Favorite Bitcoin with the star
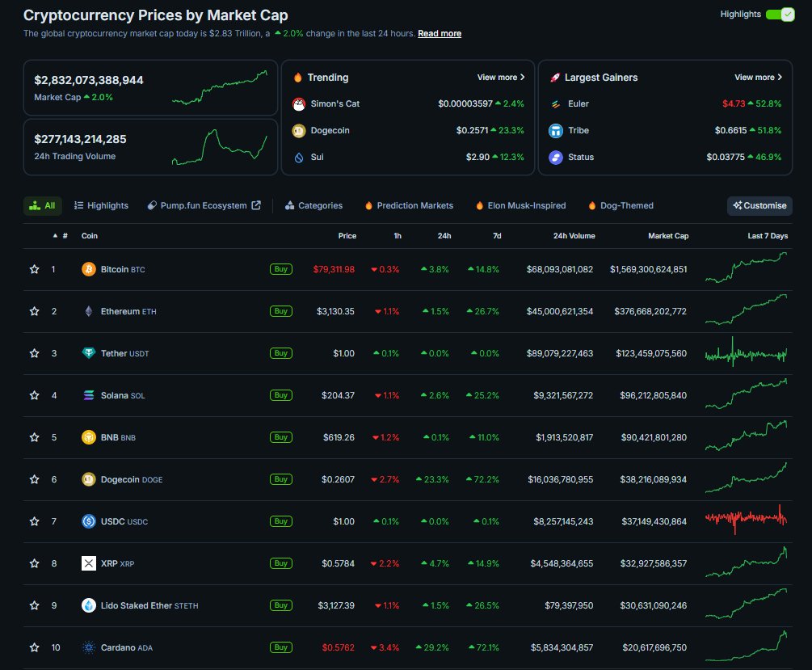The height and width of the screenshot is (670, 812). (34, 269)
